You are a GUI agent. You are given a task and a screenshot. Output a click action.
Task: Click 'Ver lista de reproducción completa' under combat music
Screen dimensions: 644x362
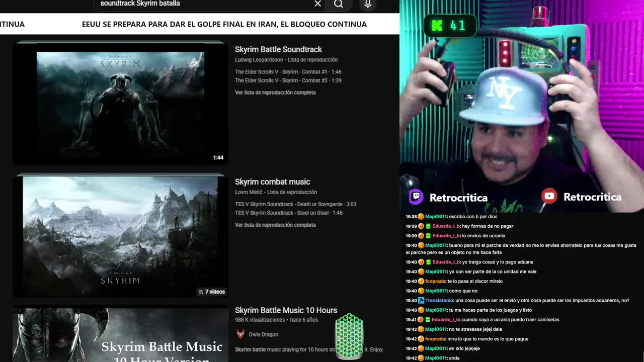tap(275, 225)
